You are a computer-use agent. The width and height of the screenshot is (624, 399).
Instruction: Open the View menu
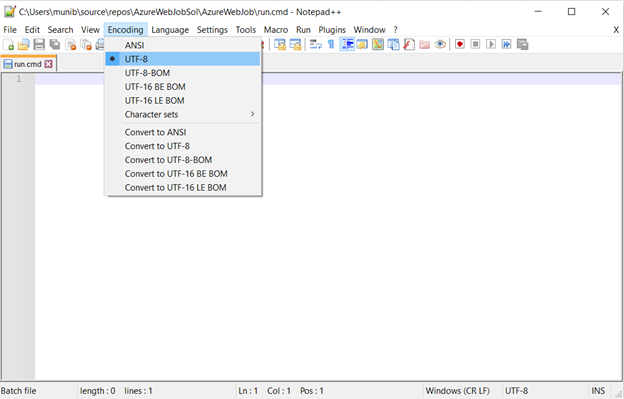(x=90, y=30)
